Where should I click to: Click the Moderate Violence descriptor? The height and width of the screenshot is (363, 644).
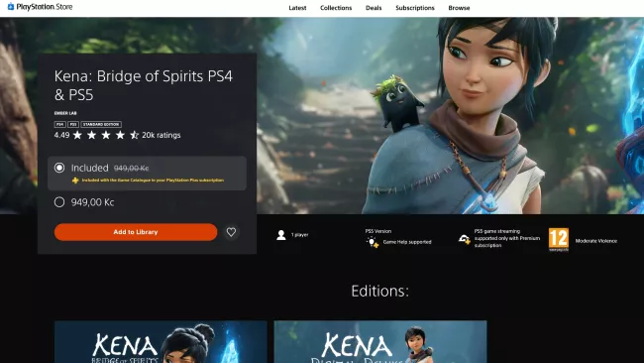[595, 241]
